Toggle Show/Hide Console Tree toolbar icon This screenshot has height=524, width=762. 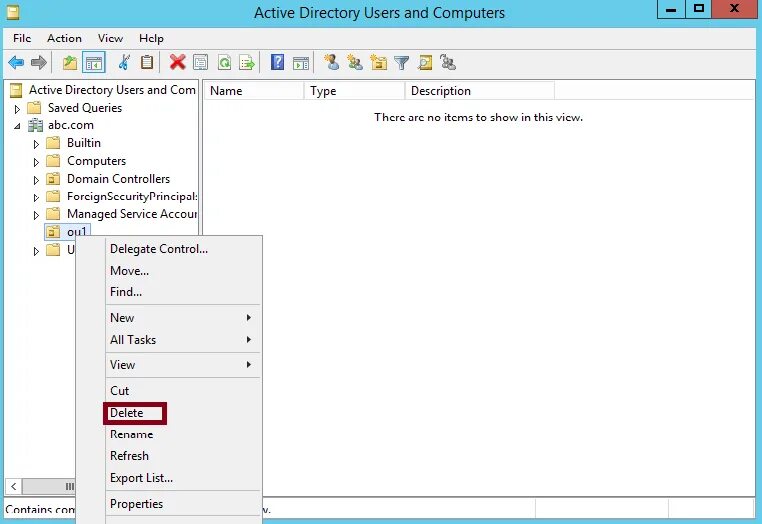(93, 63)
